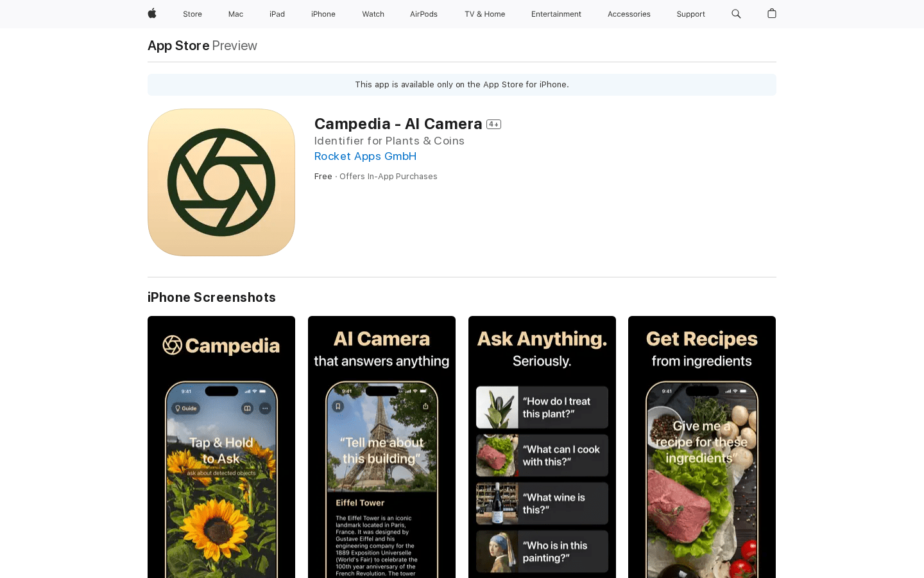Click the App Store Preview link
924x578 pixels.
(x=178, y=45)
